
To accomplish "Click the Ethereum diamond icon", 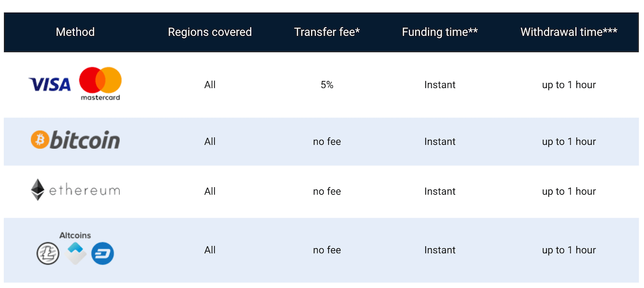I will [x=38, y=190].
